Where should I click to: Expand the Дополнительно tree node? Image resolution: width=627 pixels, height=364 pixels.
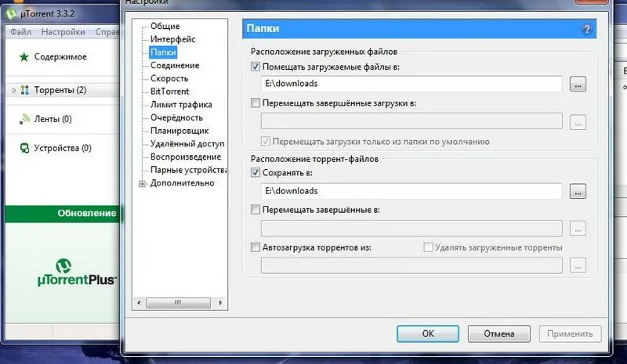point(142,184)
